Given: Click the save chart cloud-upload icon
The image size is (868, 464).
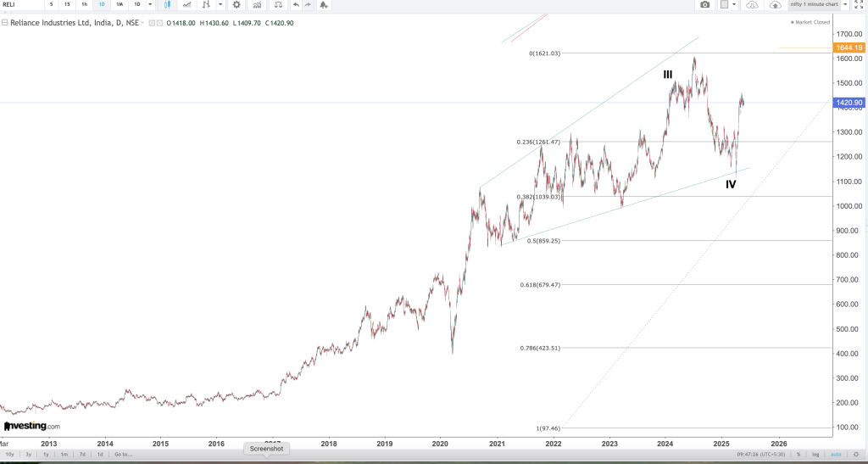Looking at the screenshot, I should (x=776, y=4).
